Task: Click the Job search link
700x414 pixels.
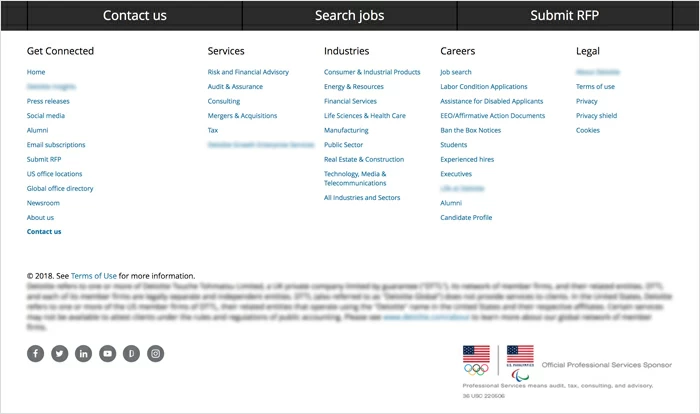Action: click(456, 72)
